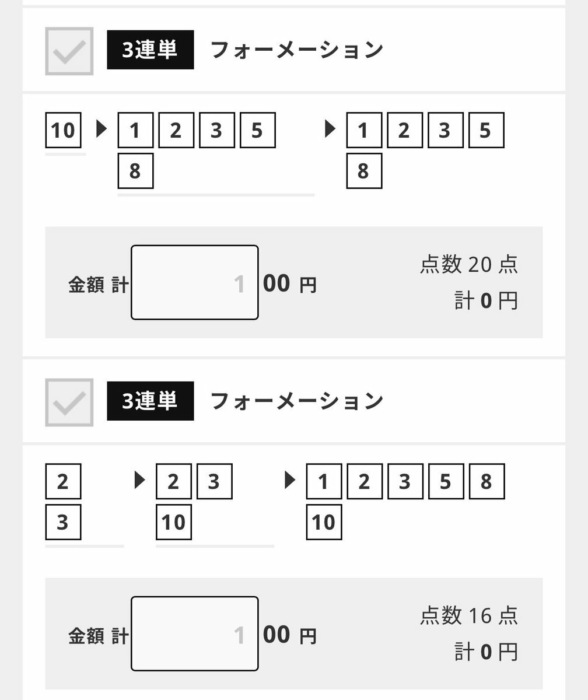
Task: Click the 点数 20 点 summary
Action: tap(468, 265)
